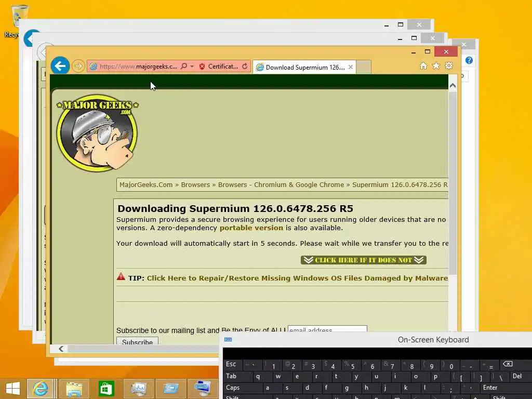Focus the email address field
The image size is (532, 399).
(327, 329)
